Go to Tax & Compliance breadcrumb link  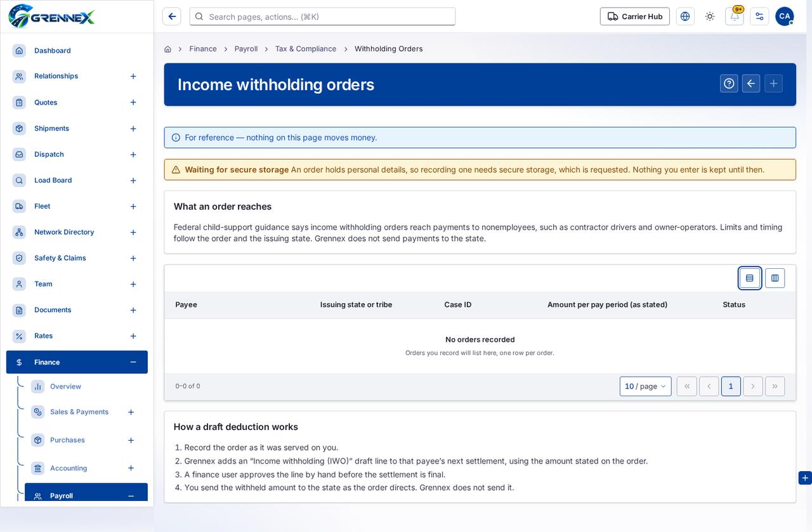click(306, 49)
